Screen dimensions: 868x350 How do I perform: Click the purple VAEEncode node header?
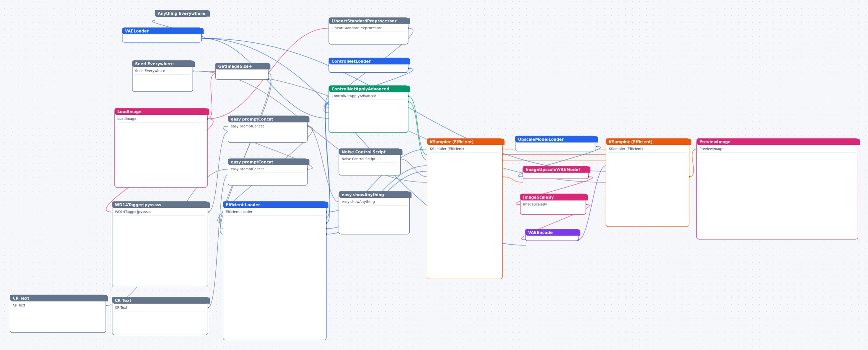click(553, 233)
